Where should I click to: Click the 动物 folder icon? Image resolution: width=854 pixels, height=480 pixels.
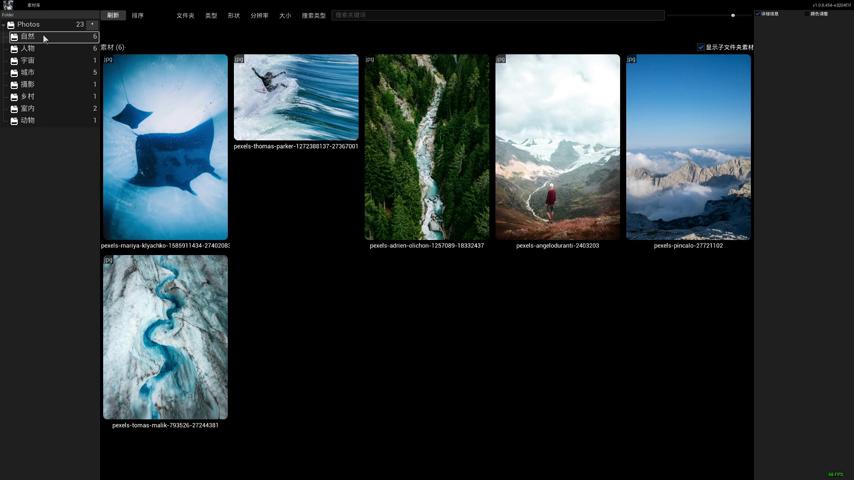14,121
